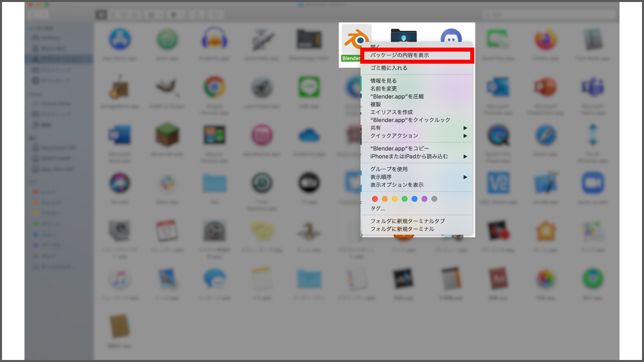
Task: Click the Microsoft Teams app icon
Action: pos(593,87)
